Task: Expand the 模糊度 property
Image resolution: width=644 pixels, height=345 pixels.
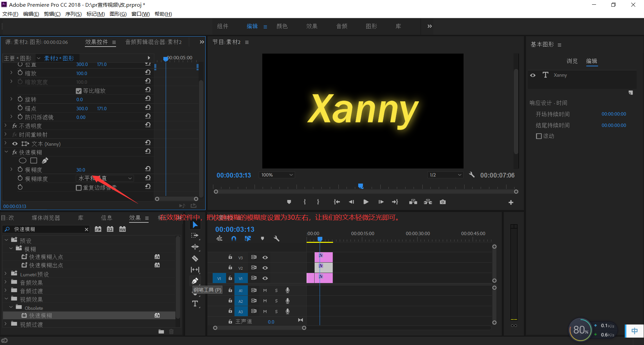Action: [x=11, y=169]
